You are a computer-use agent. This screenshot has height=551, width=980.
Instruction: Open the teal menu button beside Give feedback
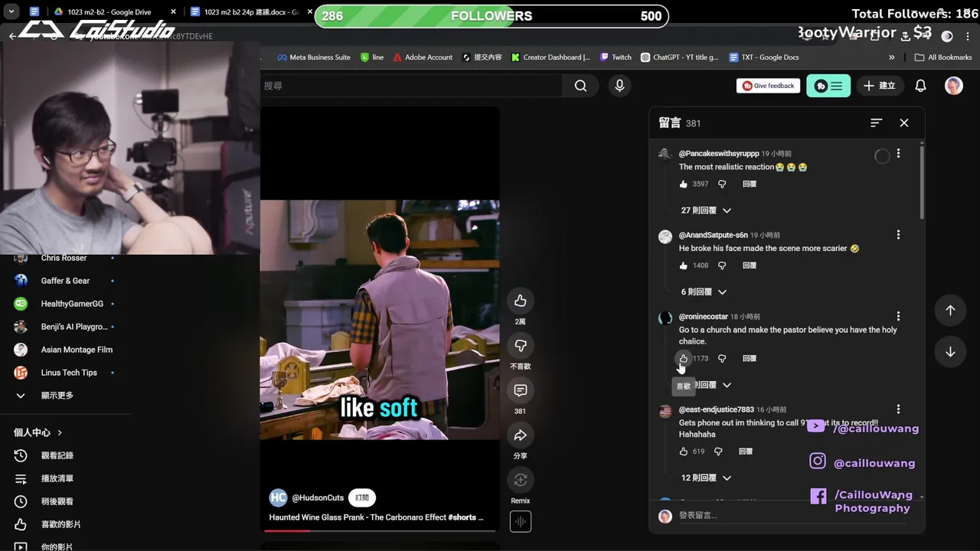click(x=828, y=86)
